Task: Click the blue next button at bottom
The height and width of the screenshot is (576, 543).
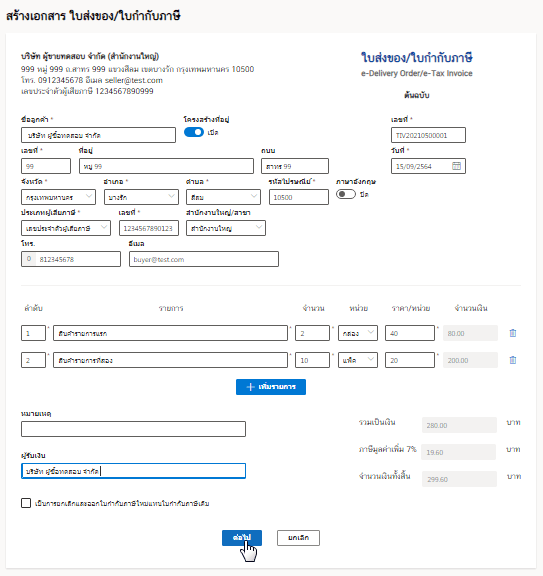Action: tap(242, 538)
